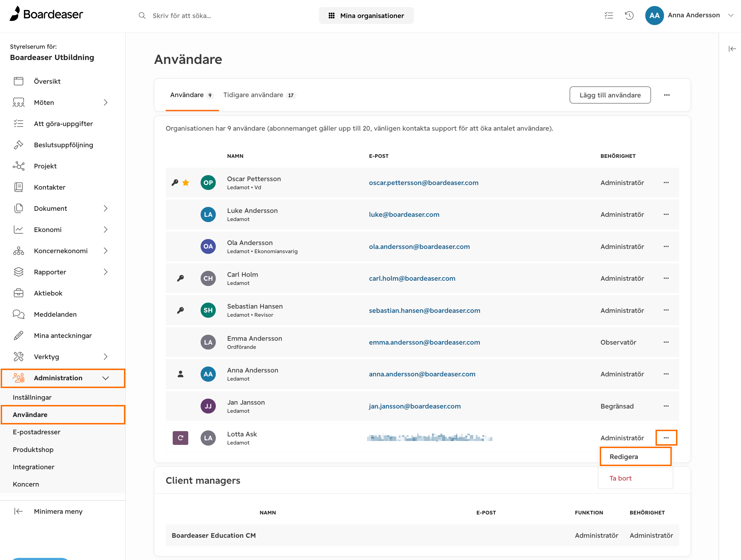Open the history clock icon in header

pyautogui.click(x=629, y=15)
